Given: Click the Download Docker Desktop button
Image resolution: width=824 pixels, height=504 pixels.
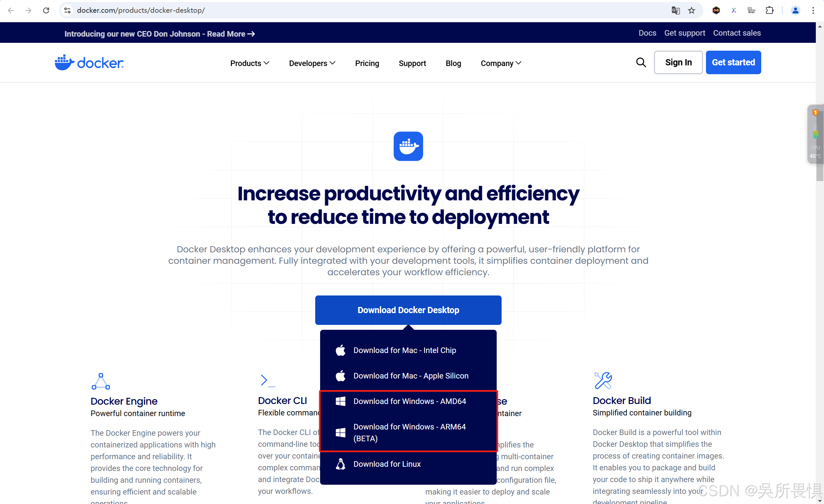Looking at the screenshot, I should 408,310.
